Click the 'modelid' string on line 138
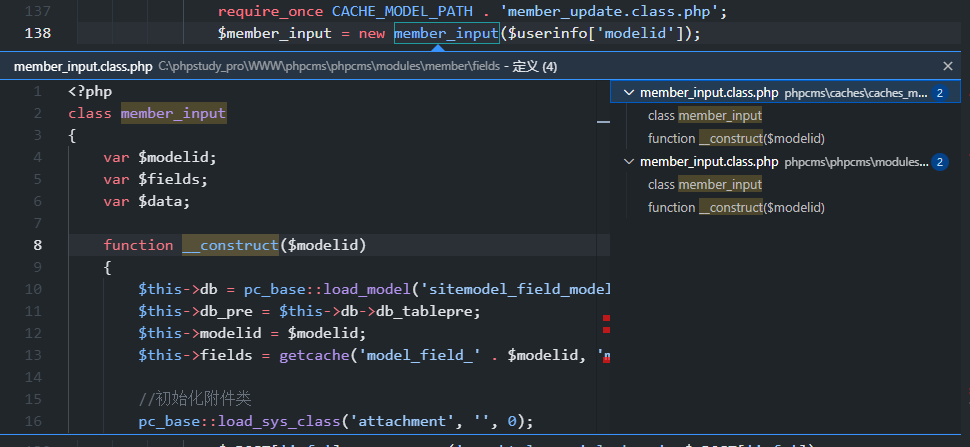Image resolution: width=970 pixels, height=447 pixels. 635,33
